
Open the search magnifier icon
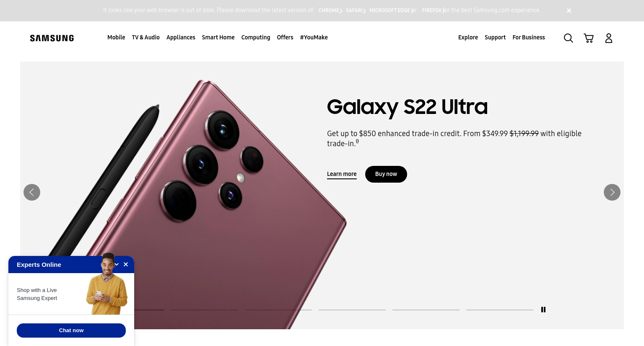coord(568,38)
